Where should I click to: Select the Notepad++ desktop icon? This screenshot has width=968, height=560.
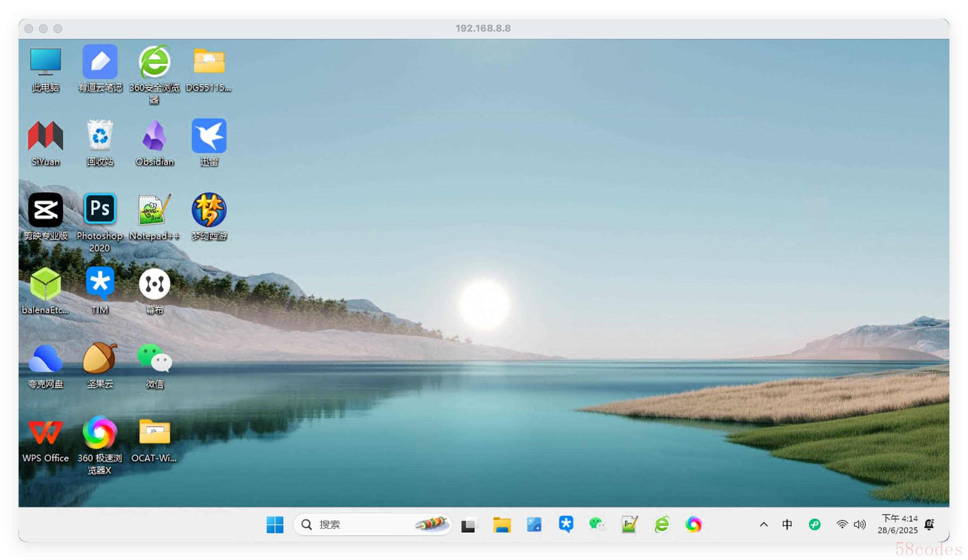click(x=155, y=217)
